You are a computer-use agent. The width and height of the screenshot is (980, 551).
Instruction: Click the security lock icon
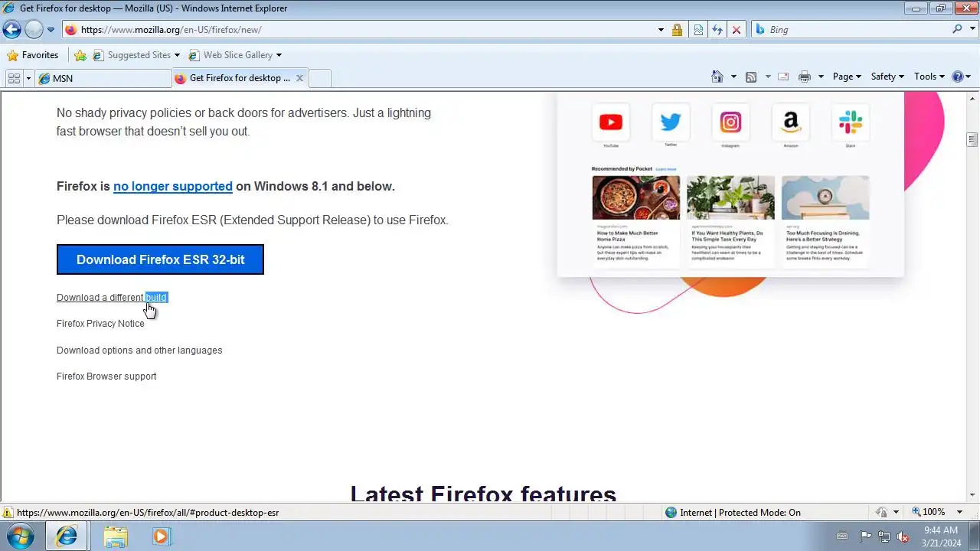pos(677,30)
